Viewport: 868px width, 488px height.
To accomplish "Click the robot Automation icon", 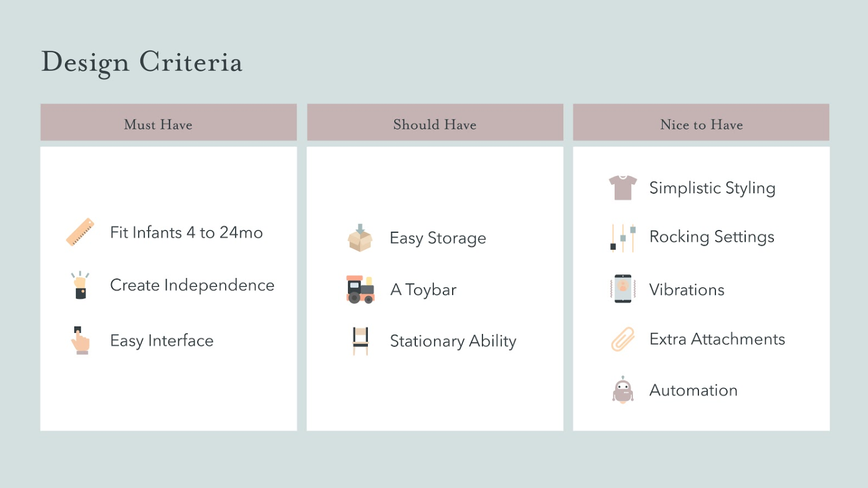I will (623, 390).
